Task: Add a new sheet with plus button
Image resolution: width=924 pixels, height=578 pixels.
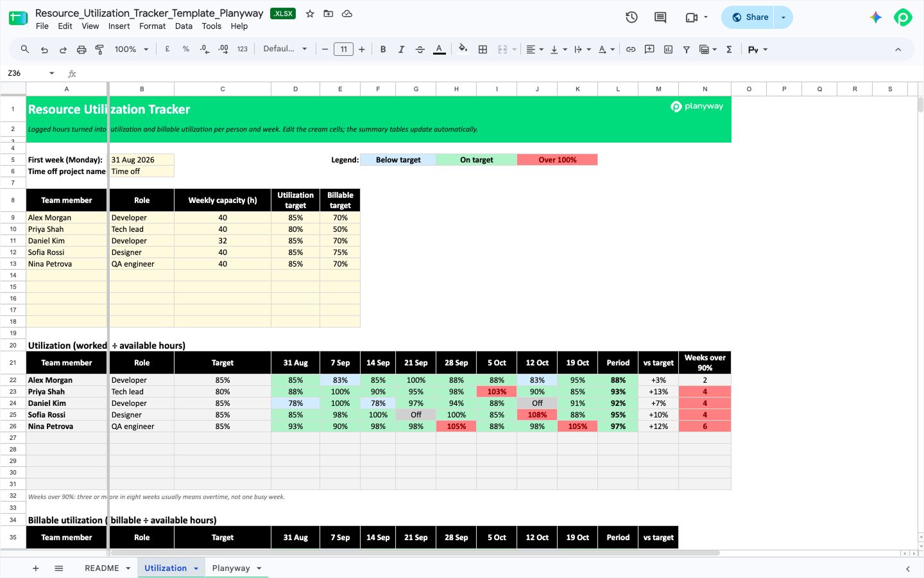Action: 36,568
